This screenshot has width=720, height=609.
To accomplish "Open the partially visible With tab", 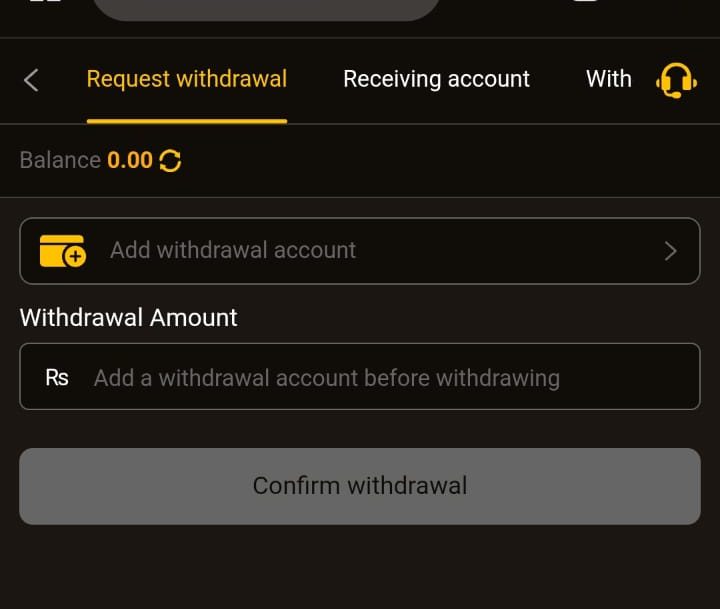I will (x=608, y=79).
